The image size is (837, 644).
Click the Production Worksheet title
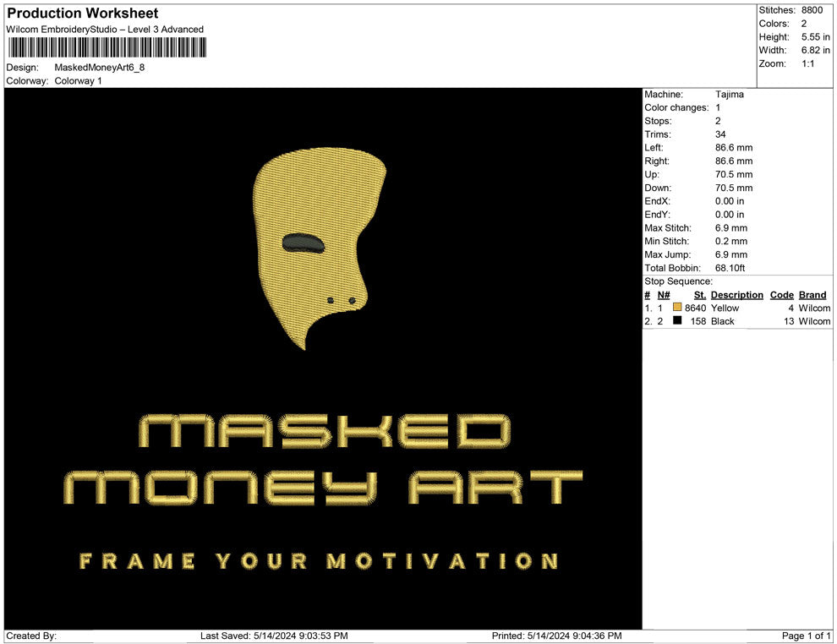pyautogui.click(x=81, y=13)
